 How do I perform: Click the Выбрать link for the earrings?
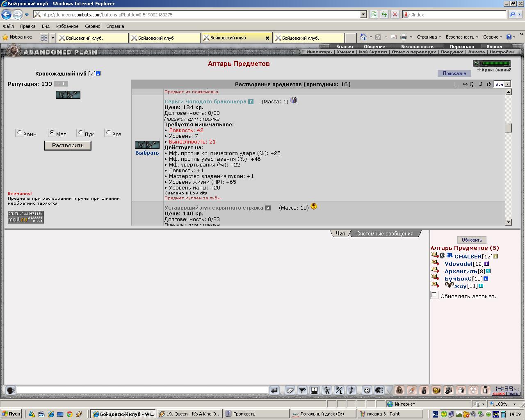pos(147,153)
